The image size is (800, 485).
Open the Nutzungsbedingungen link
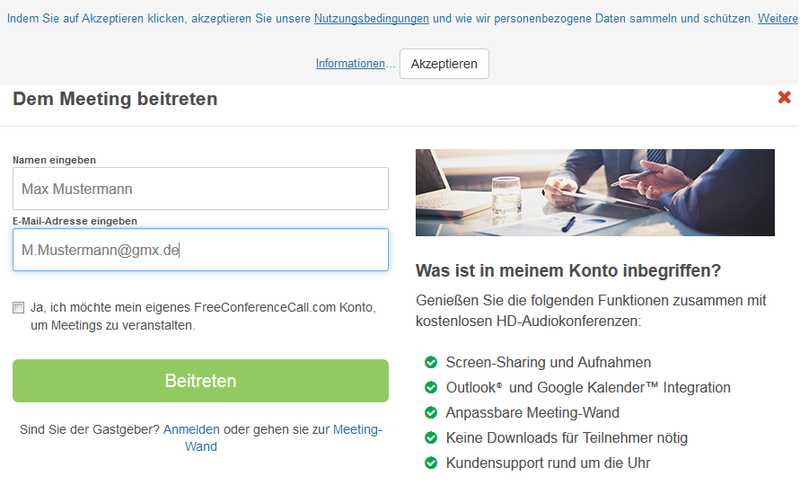pos(371,19)
